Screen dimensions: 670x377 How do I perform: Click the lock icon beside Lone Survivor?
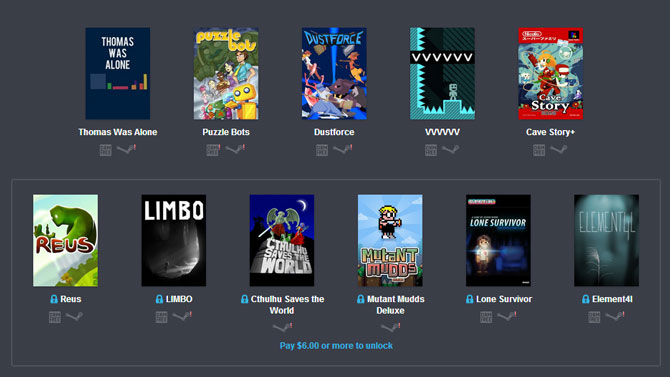coord(470,299)
